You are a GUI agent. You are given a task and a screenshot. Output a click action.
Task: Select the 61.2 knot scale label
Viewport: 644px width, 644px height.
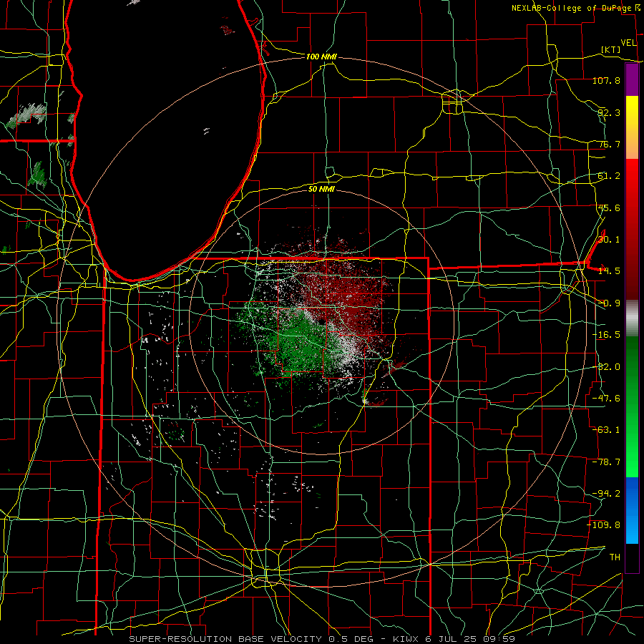click(x=609, y=176)
